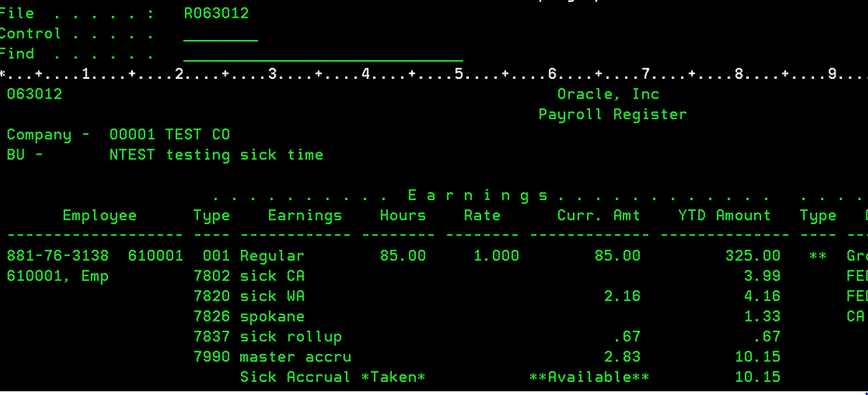Click the 7837 sick rollup row
Screen dimensions: 868x395
(267, 336)
